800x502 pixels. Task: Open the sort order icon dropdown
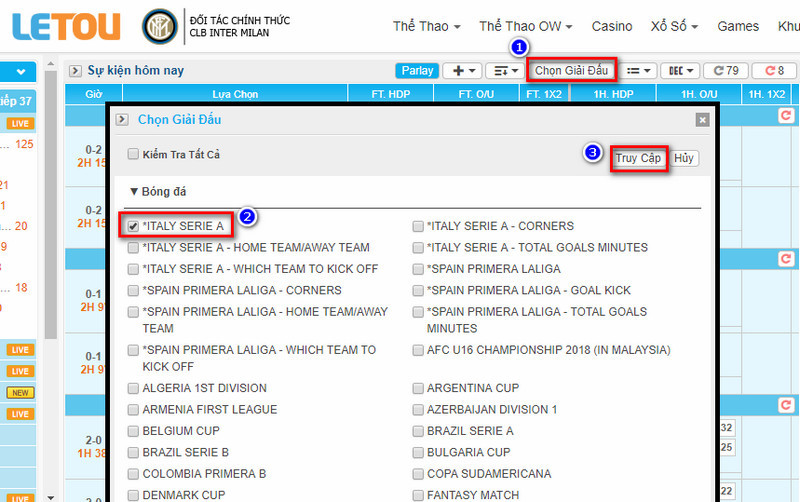(x=502, y=71)
